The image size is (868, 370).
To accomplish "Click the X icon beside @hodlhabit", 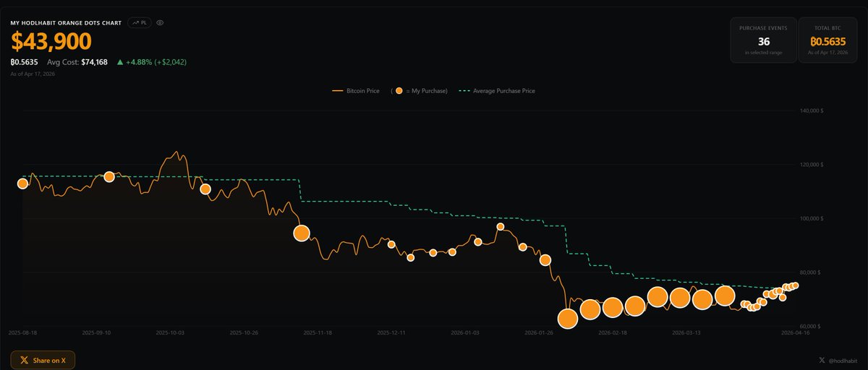I will pos(821,359).
